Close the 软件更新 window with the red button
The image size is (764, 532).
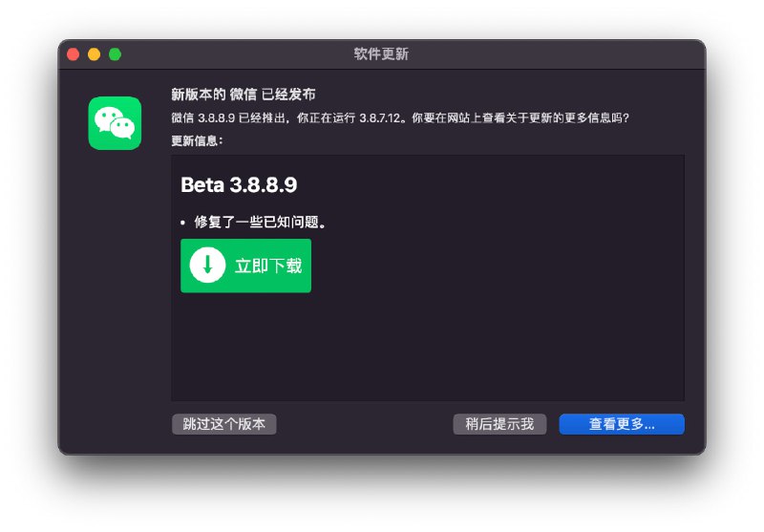(x=74, y=54)
